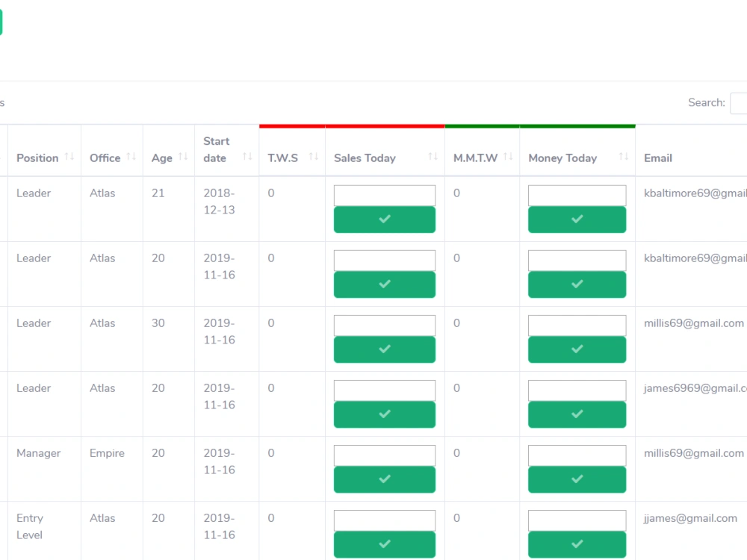Image resolution: width=747 pixels, height=560 pixels.
Task: Sort by Age column arrows
Action: pyautogui.click(x=184, y=157)
